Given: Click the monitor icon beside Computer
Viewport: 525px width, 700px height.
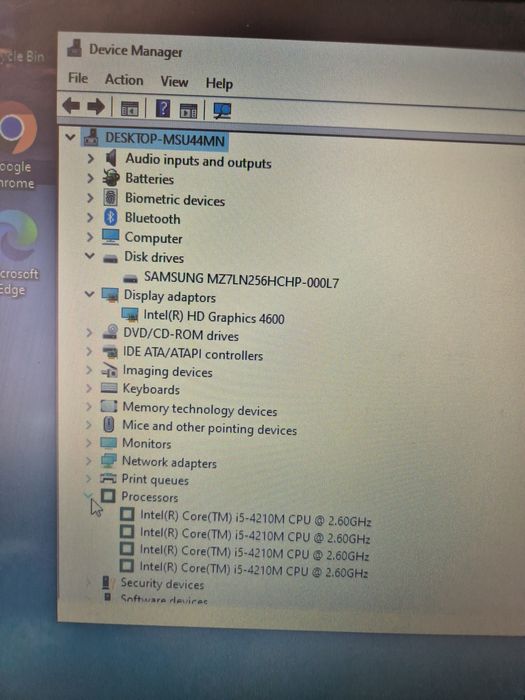Looking at the screenshot, I should pos(110,237).
